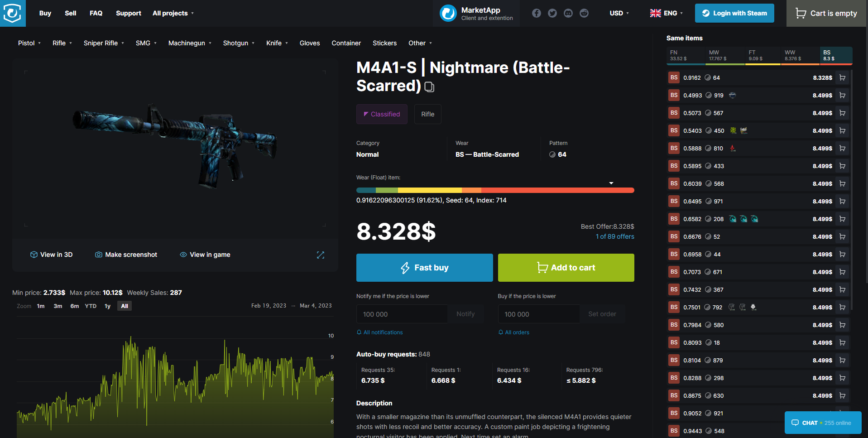Add the 0.6582 float offer to cart

coord(842,219)
